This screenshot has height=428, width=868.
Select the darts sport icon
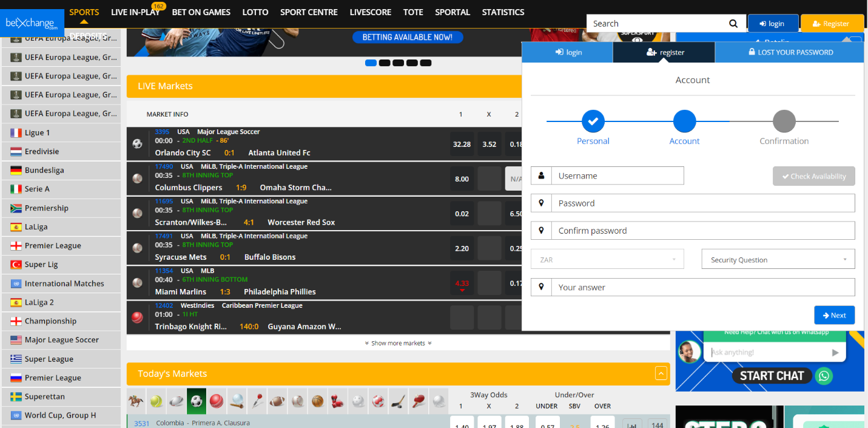click(257, 401)
